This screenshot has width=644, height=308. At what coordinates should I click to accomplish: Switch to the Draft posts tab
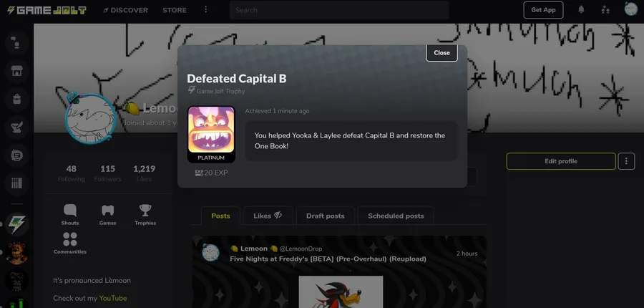pyautogui.click(x=326, y=216)
